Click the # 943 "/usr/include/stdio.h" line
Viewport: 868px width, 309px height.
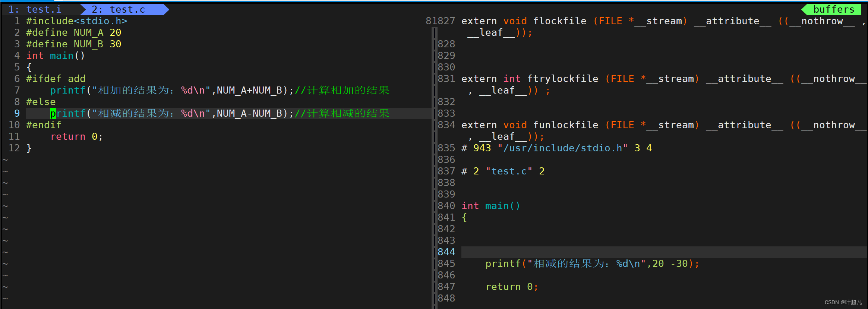pyautogui.click(x=557, y=148)
